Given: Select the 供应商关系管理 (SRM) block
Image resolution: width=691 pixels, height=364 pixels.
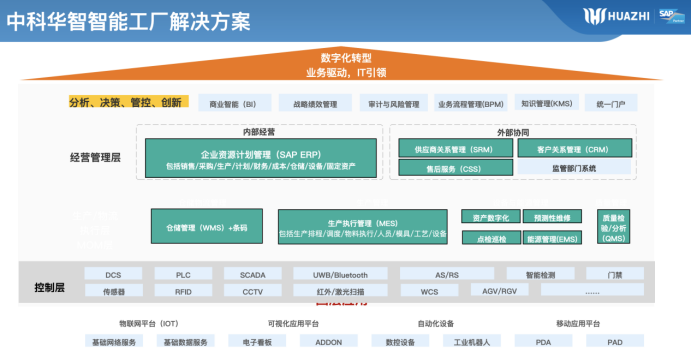Looking at the screenshot, I should point(456,149).
